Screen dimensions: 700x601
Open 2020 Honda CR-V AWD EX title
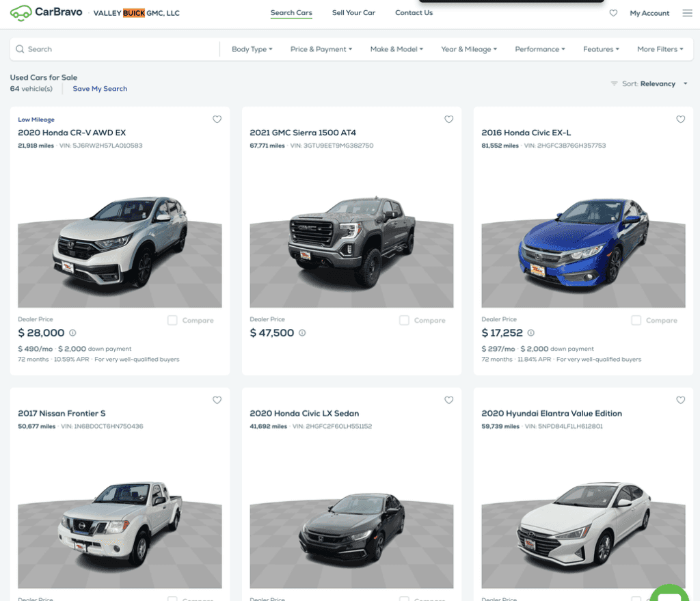click(72, 133)
